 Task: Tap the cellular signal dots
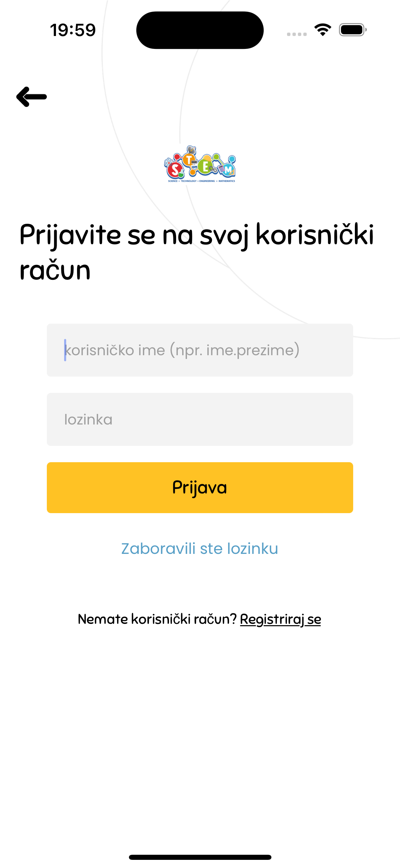tap(297, 34)
